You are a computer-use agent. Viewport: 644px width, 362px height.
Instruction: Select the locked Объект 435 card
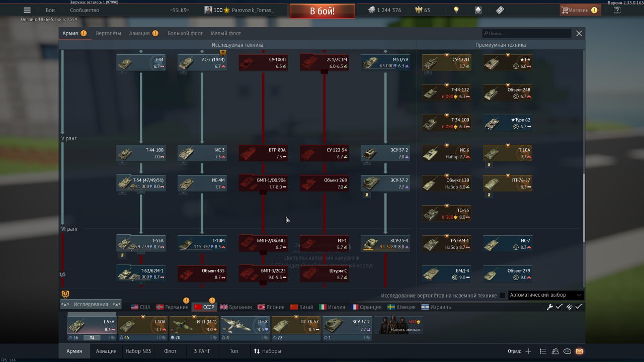click(x=202, y=274)
